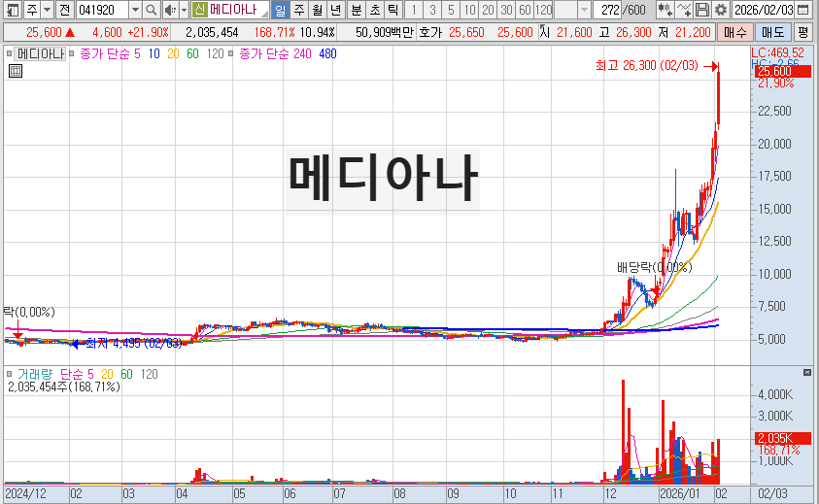
Task: Open stock search with magnifier icon
Action: 151,10
